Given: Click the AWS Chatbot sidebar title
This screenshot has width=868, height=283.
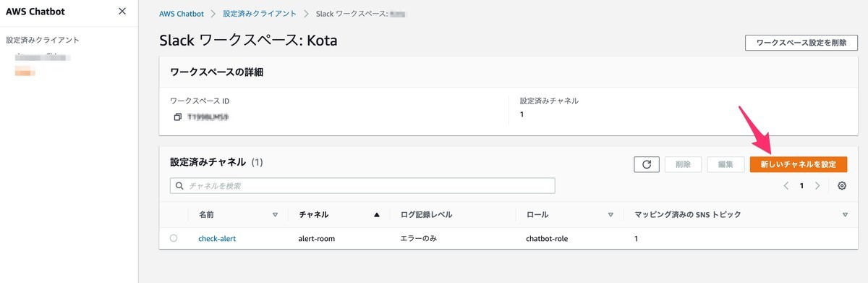Looking at the screenshot, I should (36, 12).
